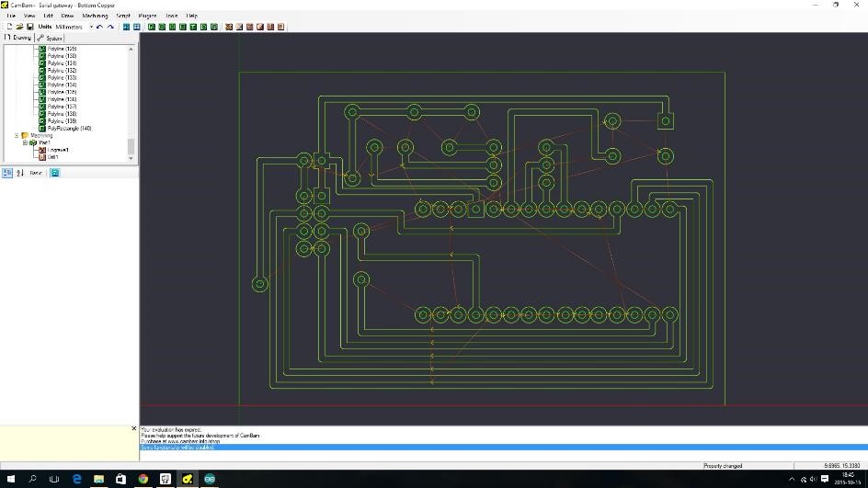Select PolyRectangle (140) in tree

click(x=69, y=129)
